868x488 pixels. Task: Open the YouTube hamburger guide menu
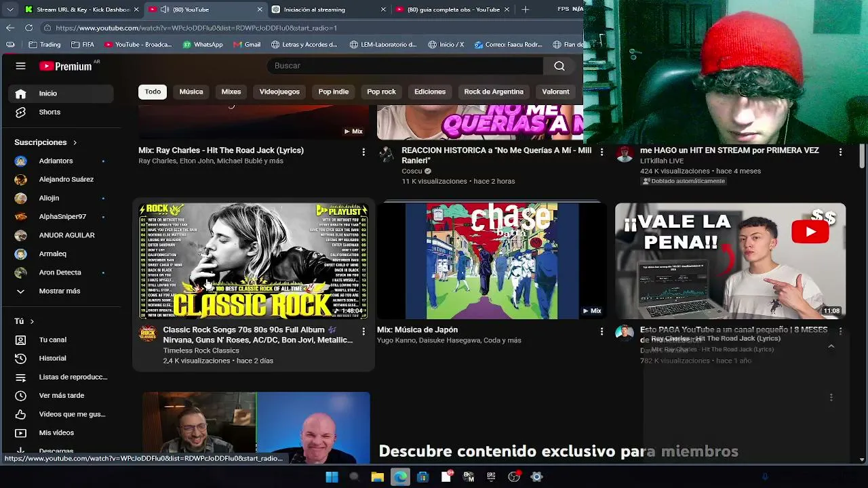pyautogui.click(x=20, y=66)
